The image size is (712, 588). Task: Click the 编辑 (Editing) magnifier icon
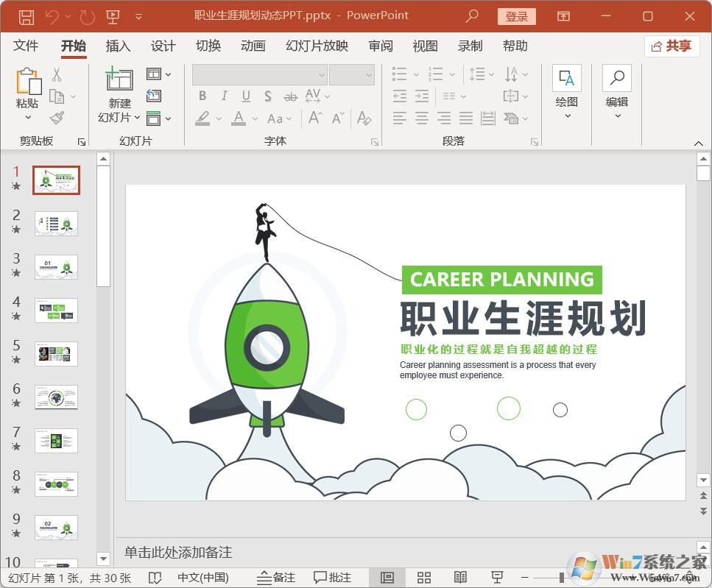(616, 77)
